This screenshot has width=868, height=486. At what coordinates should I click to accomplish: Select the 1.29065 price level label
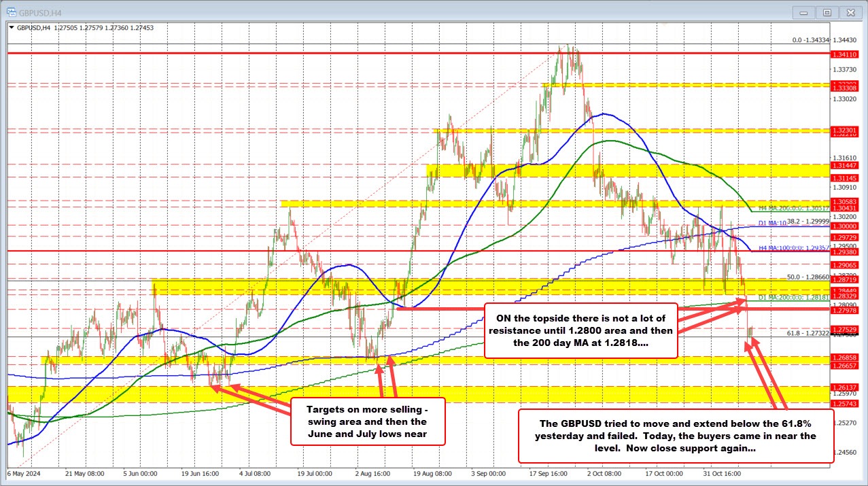pyautogui.click(x=845, y=264)
